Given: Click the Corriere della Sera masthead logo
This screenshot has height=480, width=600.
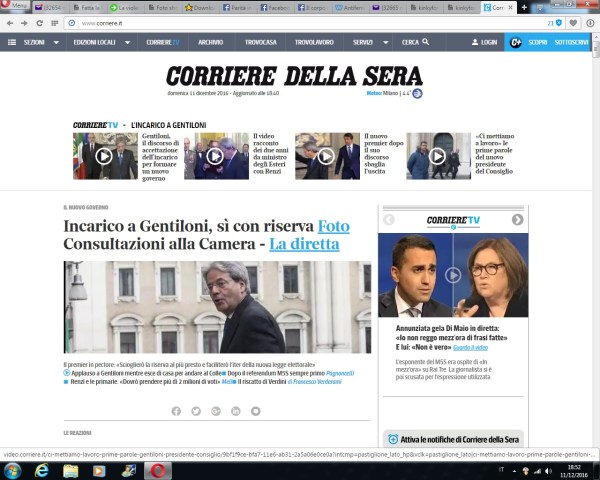Looking at the screenshot, I should (294, 75).
